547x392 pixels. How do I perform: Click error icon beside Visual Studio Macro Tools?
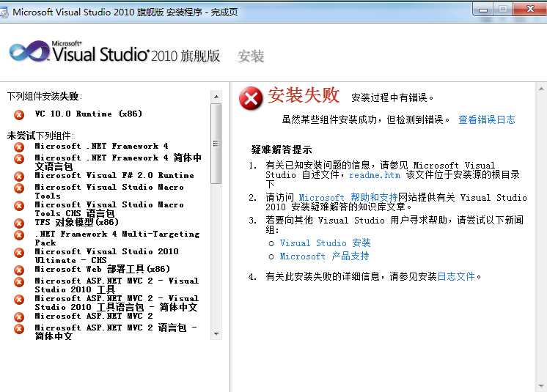[19, 188]
